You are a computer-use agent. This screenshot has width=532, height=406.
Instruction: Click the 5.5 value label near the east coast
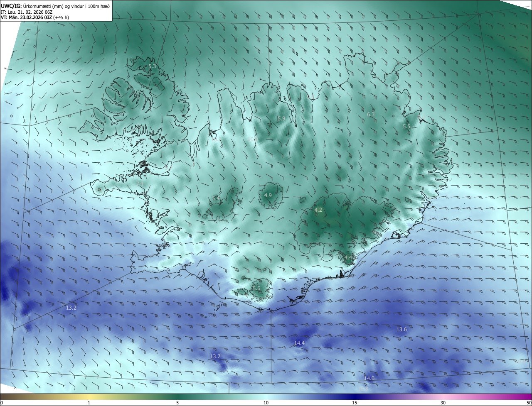click(406, 127)
